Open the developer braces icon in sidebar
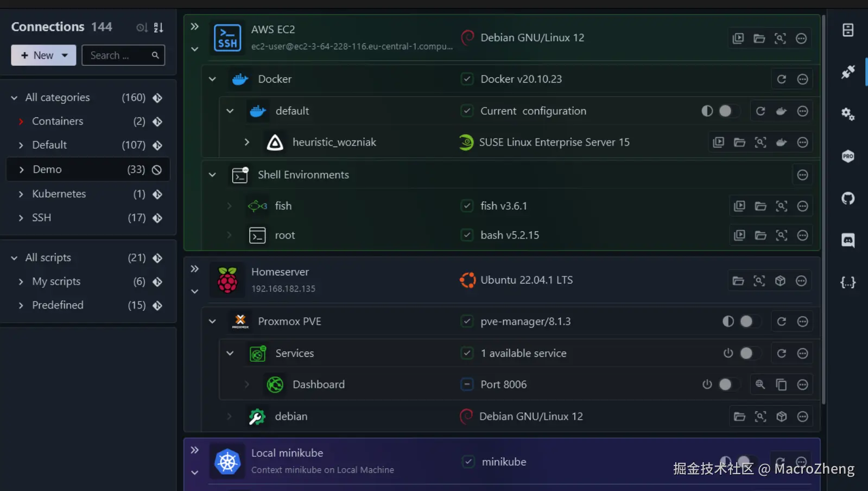Image resolution: width=868 pixels, height=491 pixels. point(848,282)
